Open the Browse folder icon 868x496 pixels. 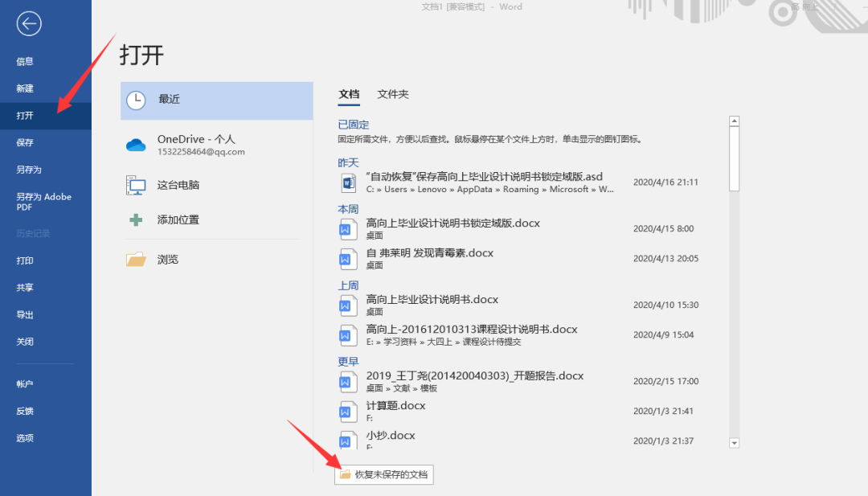pyautogui.click(x=136, y=259)
